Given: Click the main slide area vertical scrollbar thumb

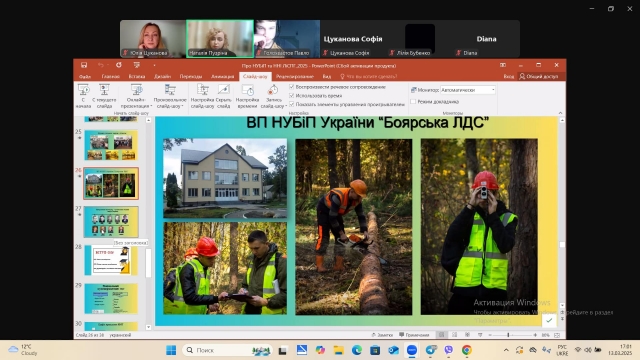Looking at the screenshot, I should coord(562,244).
